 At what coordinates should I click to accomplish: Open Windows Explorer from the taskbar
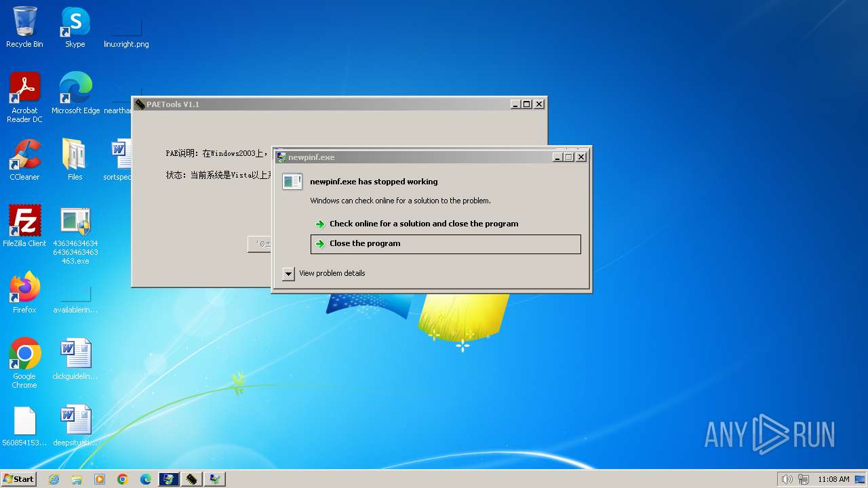coord(77,479)
